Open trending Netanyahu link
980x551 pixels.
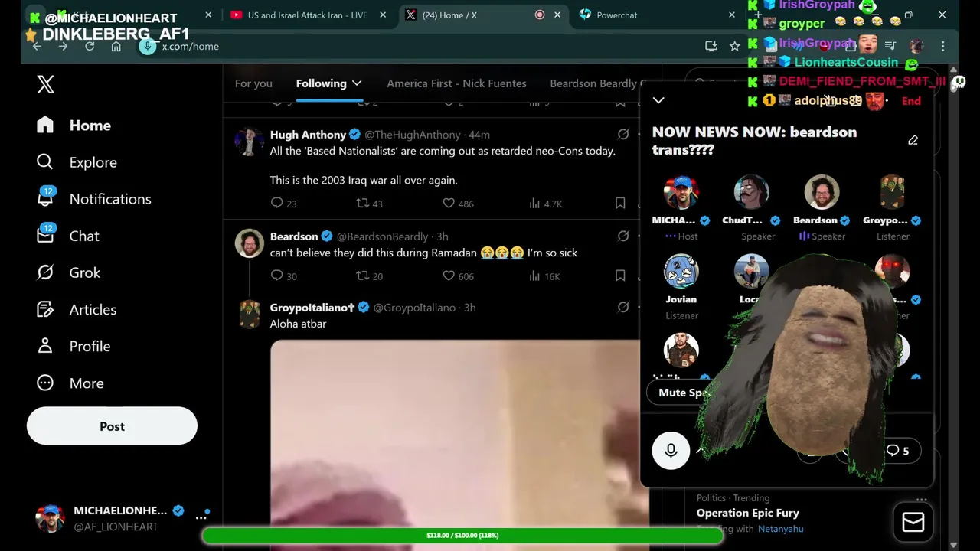(x=780, y=529)
